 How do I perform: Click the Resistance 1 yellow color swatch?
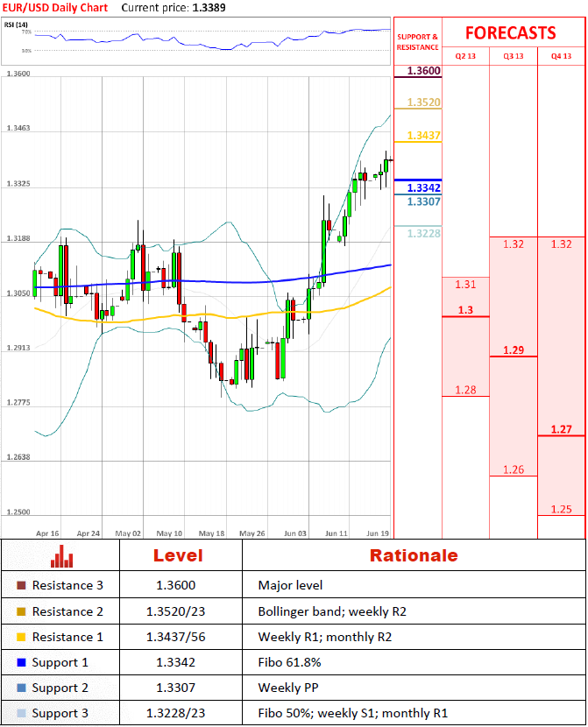[x=21, y=637]
